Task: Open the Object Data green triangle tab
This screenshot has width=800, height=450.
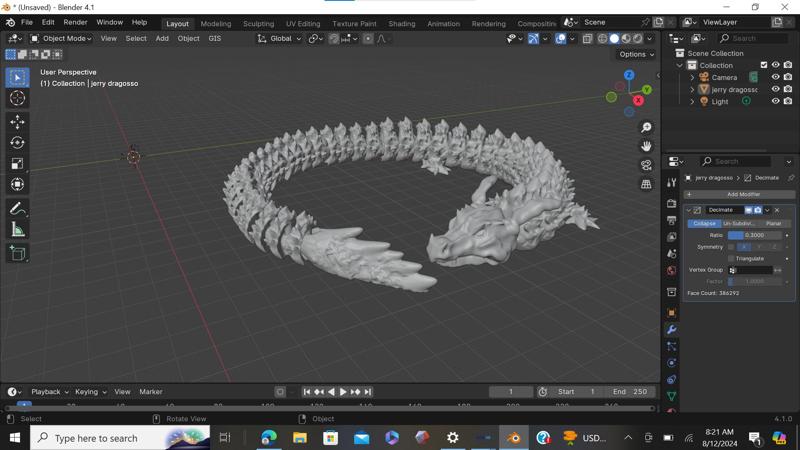Action: coord(671,396)
